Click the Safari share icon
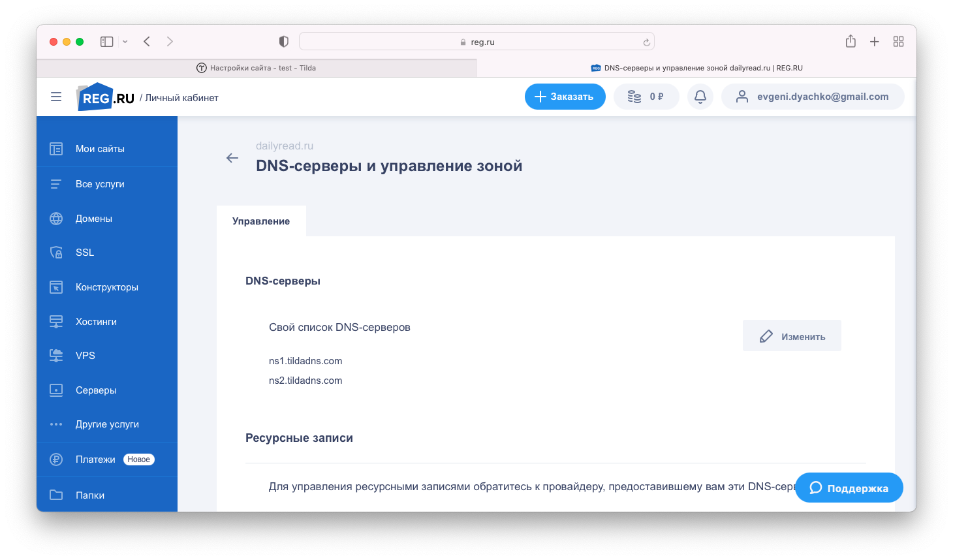Viewport: 953px width, 560px height. click(851, 41)
